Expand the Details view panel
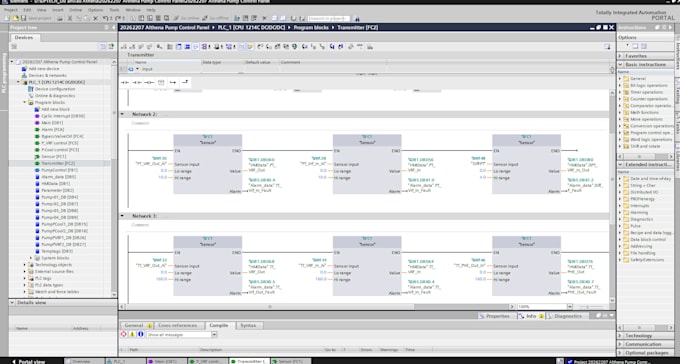Viewport: 680px width, 364px height. pyautogui.click(x=13, y=302)
